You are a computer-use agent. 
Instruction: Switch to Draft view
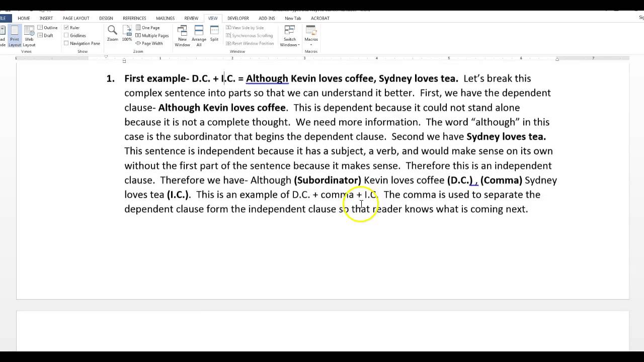45,36
